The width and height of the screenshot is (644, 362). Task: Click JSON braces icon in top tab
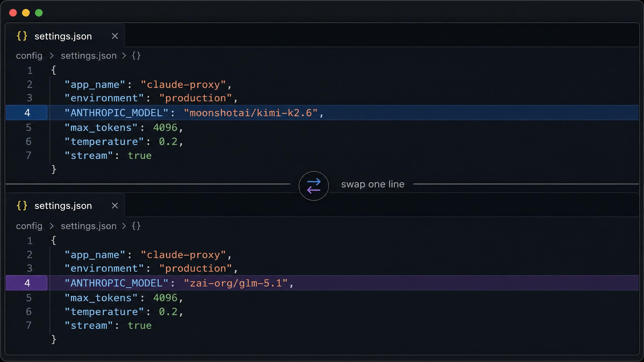pos(22,36)
